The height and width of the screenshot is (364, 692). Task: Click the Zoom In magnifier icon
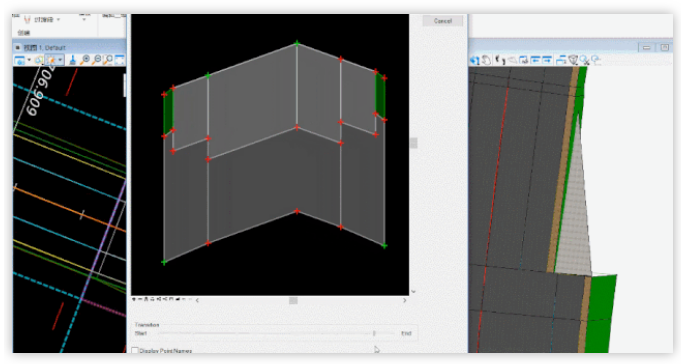pos(86,60)
